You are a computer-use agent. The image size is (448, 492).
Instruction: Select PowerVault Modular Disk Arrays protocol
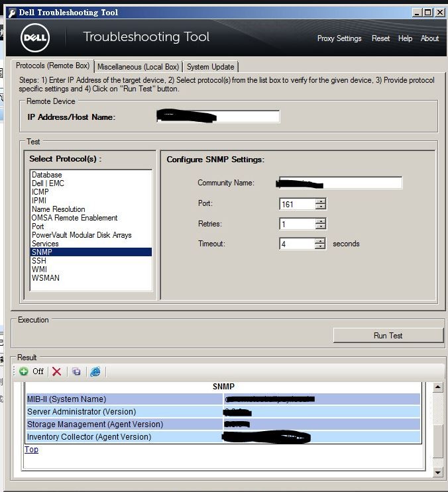[91, 235]
